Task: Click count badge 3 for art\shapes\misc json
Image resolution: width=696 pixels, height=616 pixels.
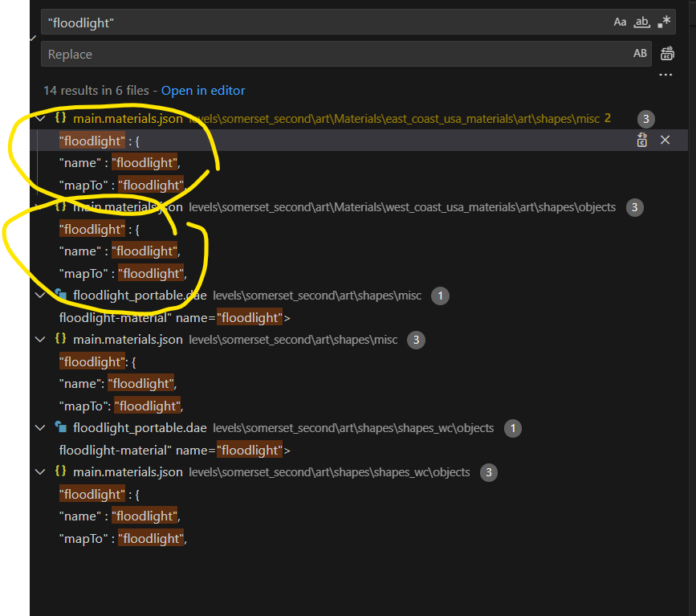Action: [x=416, y=341]
